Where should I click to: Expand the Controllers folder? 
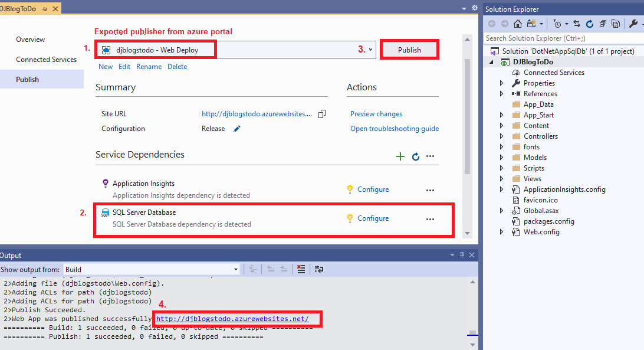501,136
